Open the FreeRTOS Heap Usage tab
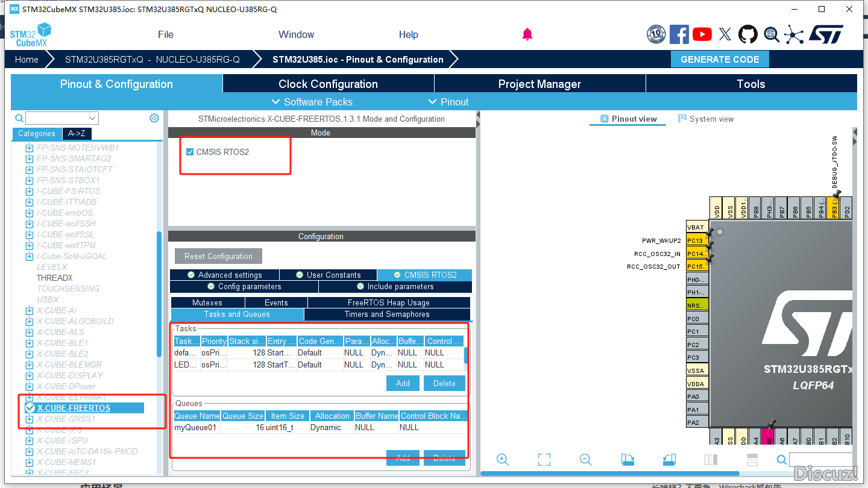 pos(389,302)
